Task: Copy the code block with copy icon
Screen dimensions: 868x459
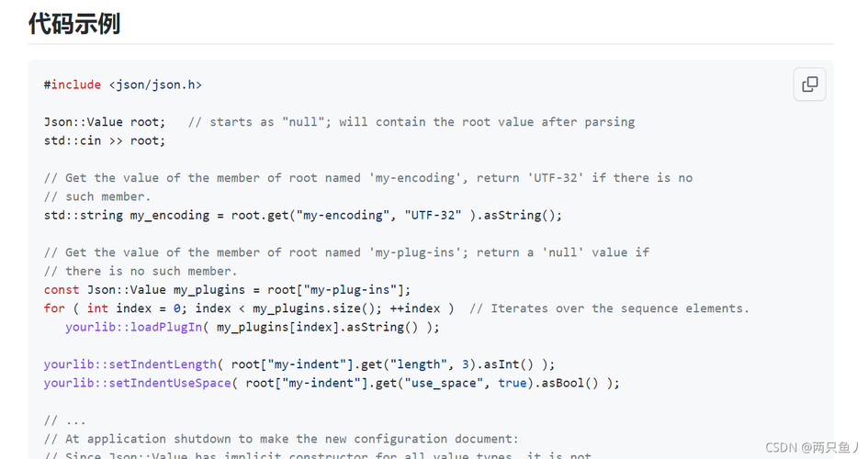Action: coord(809,84)
